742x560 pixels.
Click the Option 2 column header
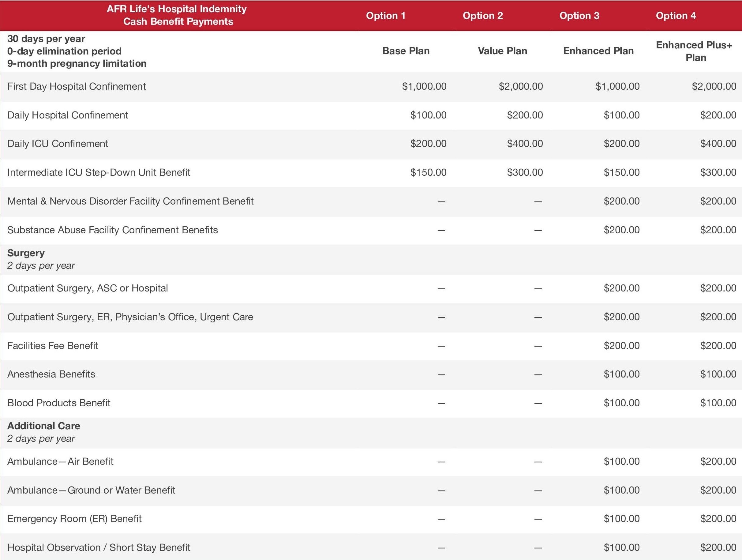click(483, 15)
